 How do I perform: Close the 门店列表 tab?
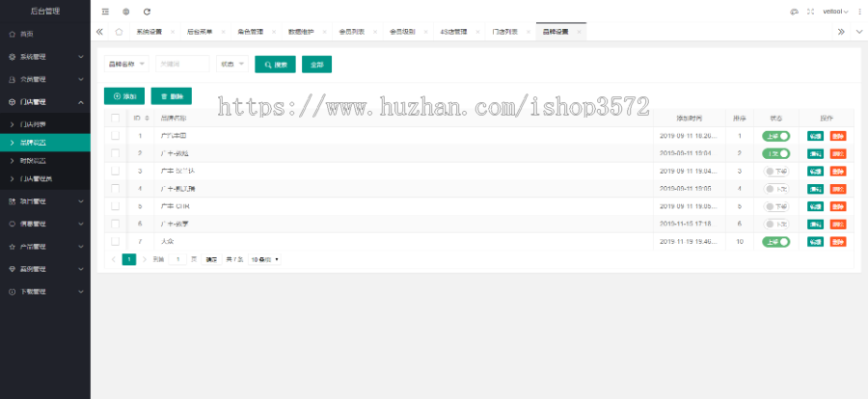(x=529, y=32)
